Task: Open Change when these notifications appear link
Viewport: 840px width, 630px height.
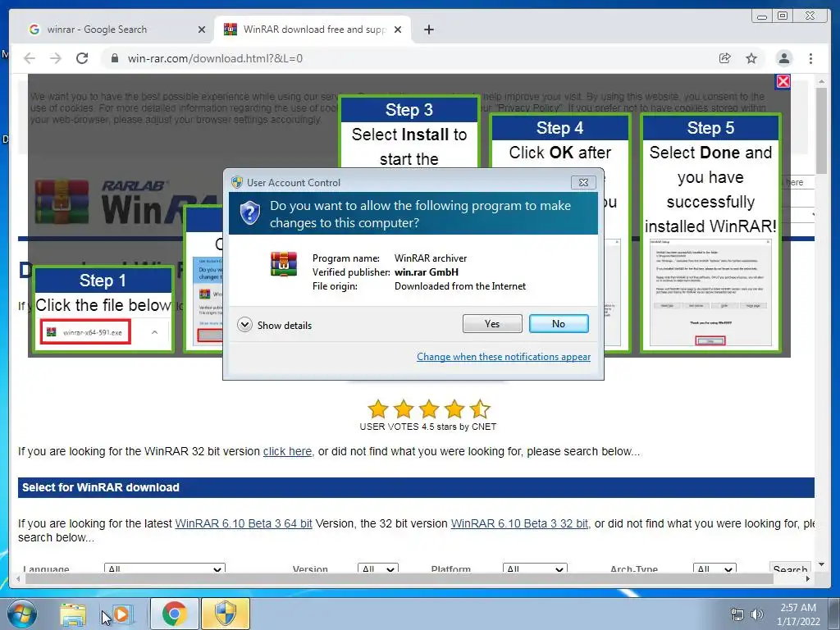Action: point(504,357)
